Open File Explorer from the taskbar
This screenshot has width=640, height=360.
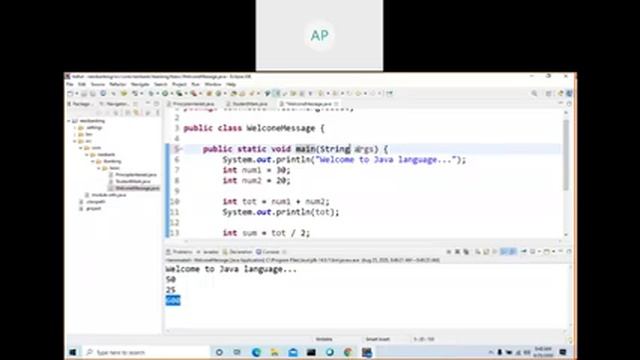275,352
